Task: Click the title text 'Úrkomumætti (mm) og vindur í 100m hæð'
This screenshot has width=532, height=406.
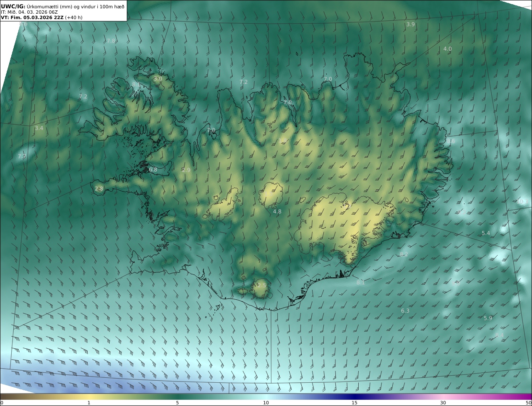Action: click(x=76, y=6)
